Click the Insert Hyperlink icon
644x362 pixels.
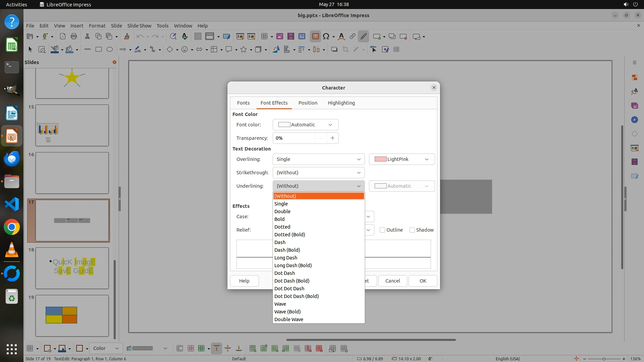(x=352, y=37)
